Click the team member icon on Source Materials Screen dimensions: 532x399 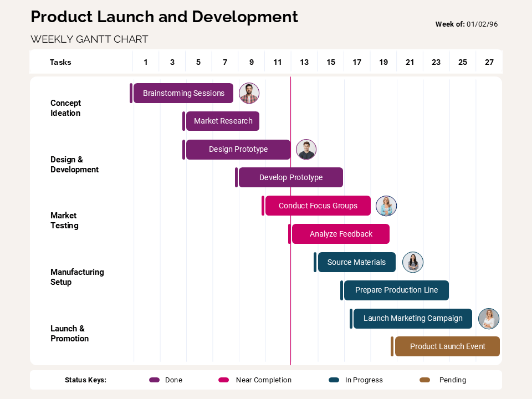point(412,262)
